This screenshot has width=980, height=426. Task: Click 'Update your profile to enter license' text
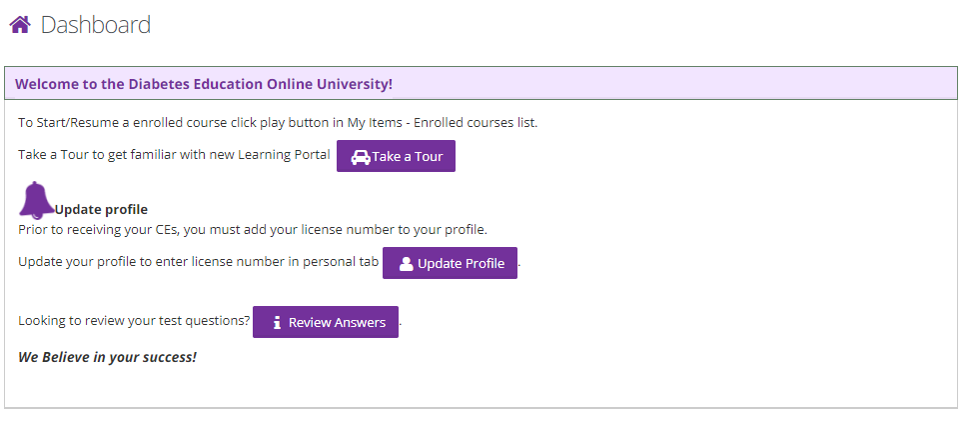point(150,262)
